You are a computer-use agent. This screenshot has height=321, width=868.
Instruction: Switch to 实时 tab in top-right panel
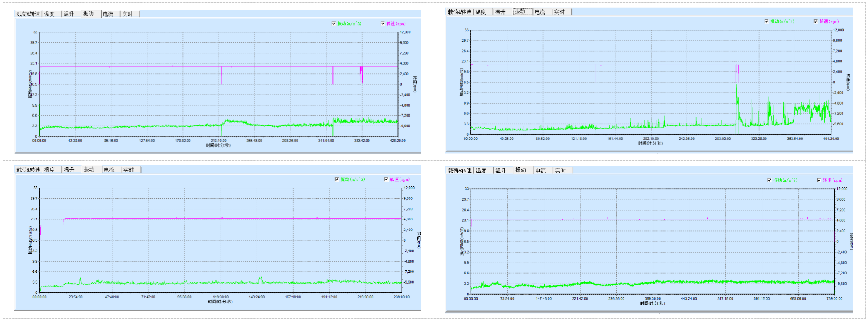click(x=559, y=12)
